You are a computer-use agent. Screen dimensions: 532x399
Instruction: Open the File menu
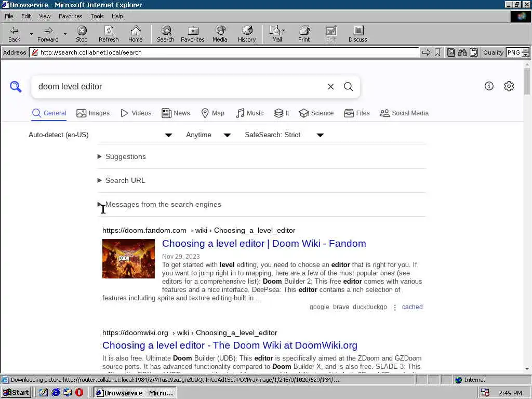point(9,16)
